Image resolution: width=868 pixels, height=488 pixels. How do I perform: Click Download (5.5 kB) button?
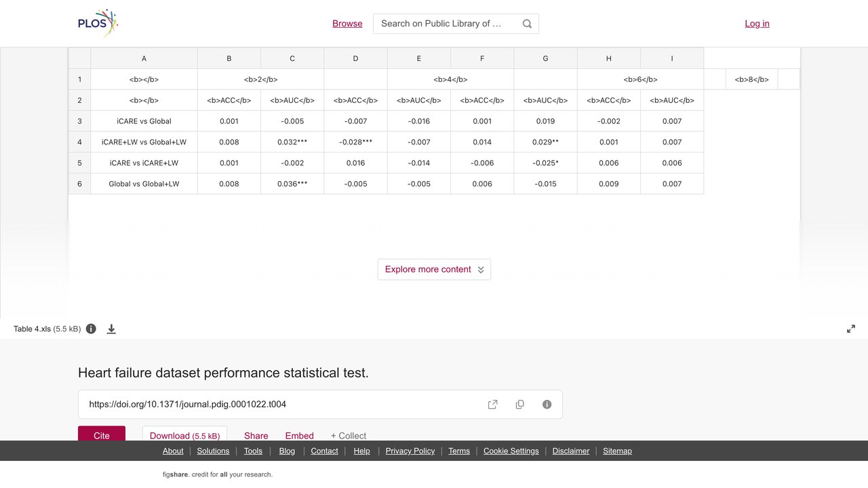point(184,434)
